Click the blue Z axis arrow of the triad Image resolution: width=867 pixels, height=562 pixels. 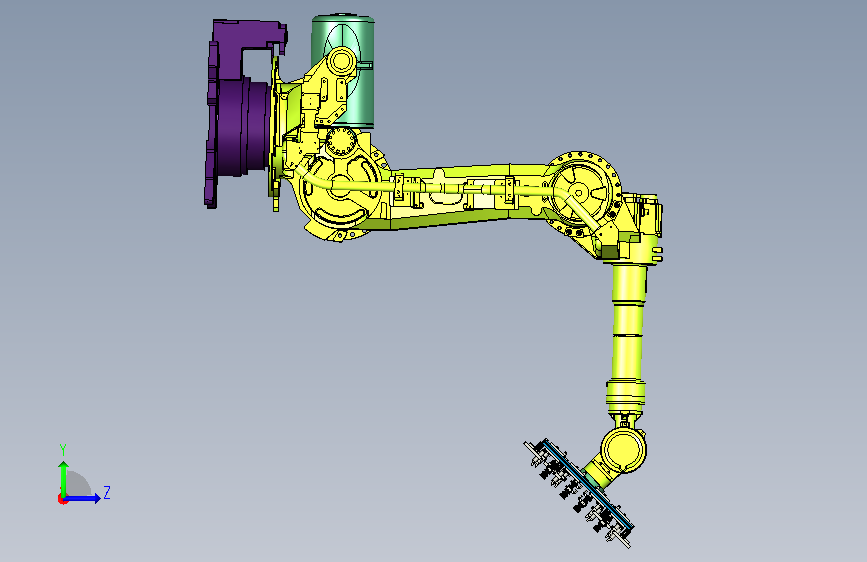pos(83,498)
